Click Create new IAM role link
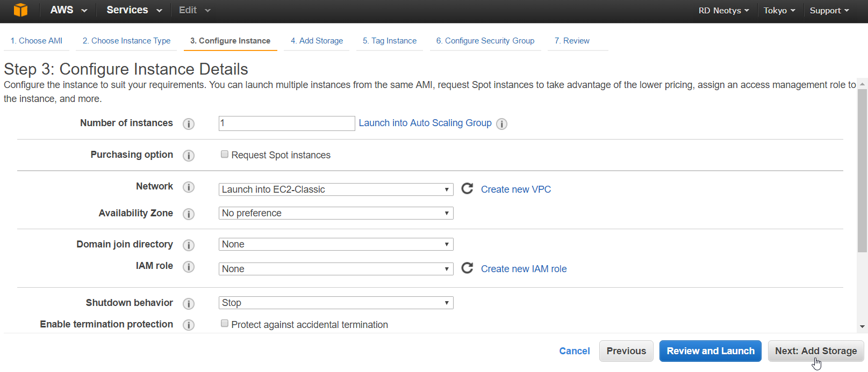The image size is (868, 372). coord(523,269)
